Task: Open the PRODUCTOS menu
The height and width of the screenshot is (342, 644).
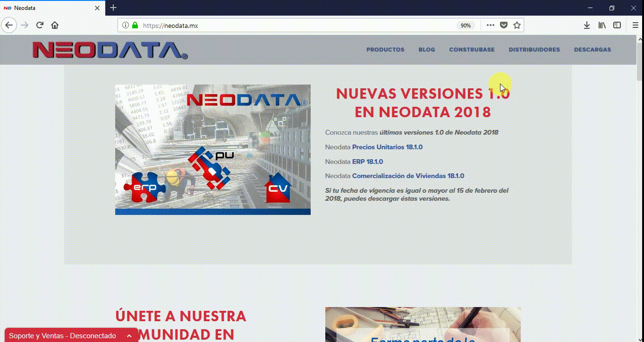Action: tap(385, 50)
